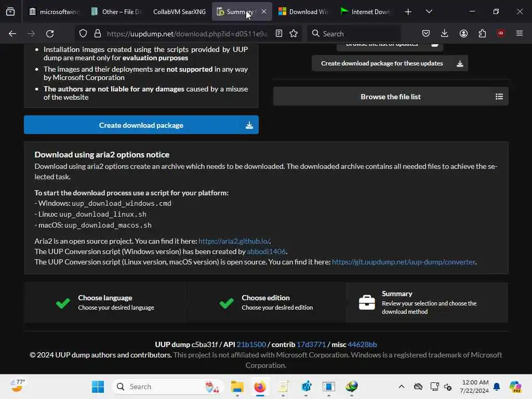Image resolution: width=532 pixels, height=399 pixels.
Task: Open Copilot preview icon in taskbar
Action: (x=515, y=387)
